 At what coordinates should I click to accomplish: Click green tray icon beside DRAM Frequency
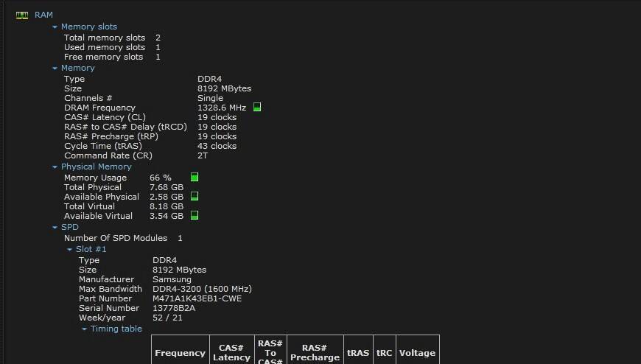[256, 107]
